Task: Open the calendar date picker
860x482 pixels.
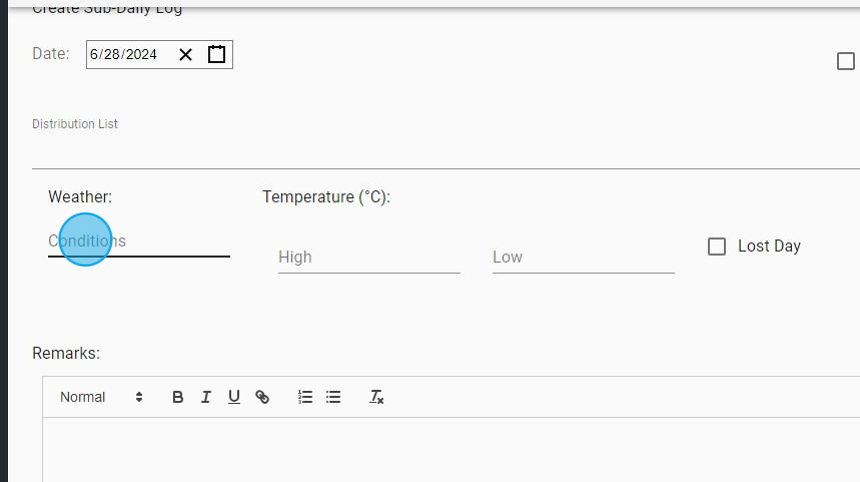Action: 217,54
